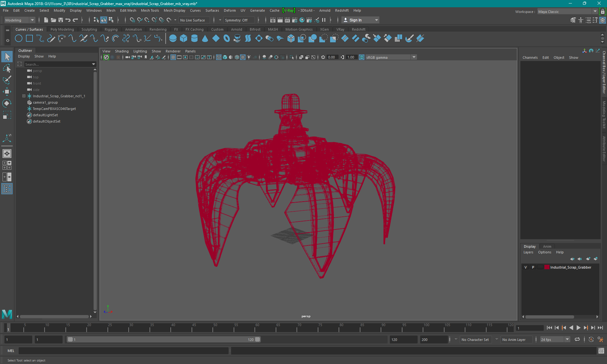Click the Animation tab in Channels panel
This screenshot has width=607, height=364.
pos(547,246)
